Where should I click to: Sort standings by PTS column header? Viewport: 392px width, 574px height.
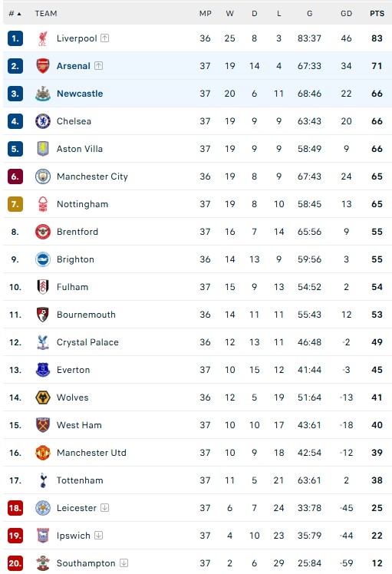tap(377, 14)
